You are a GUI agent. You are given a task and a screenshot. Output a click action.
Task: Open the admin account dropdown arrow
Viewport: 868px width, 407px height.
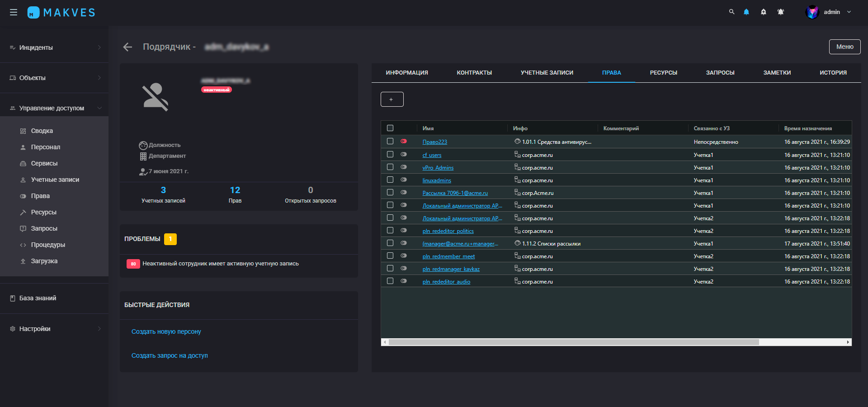(849, 12)
